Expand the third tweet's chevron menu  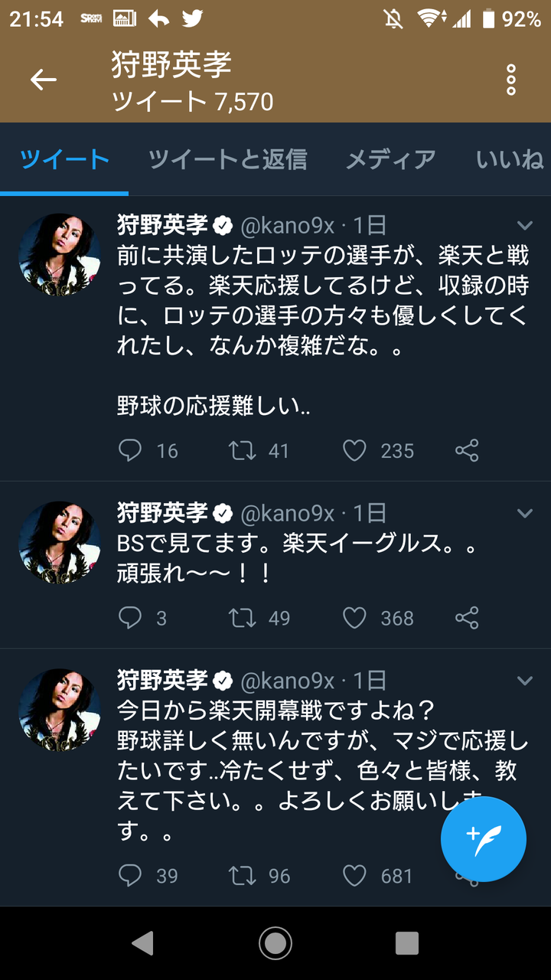click(x=524, y=681)
